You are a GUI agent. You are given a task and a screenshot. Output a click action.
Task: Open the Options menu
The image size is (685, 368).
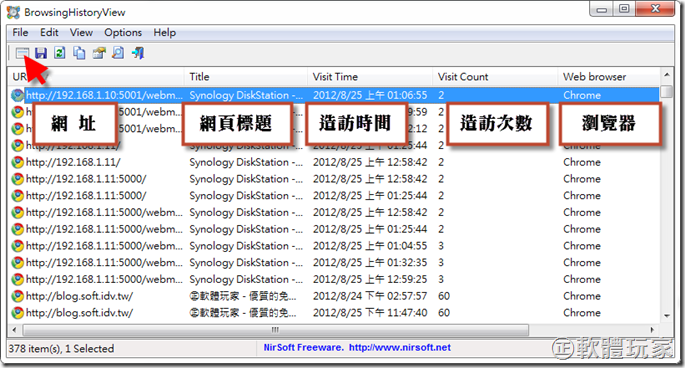[x=123, y=33]
